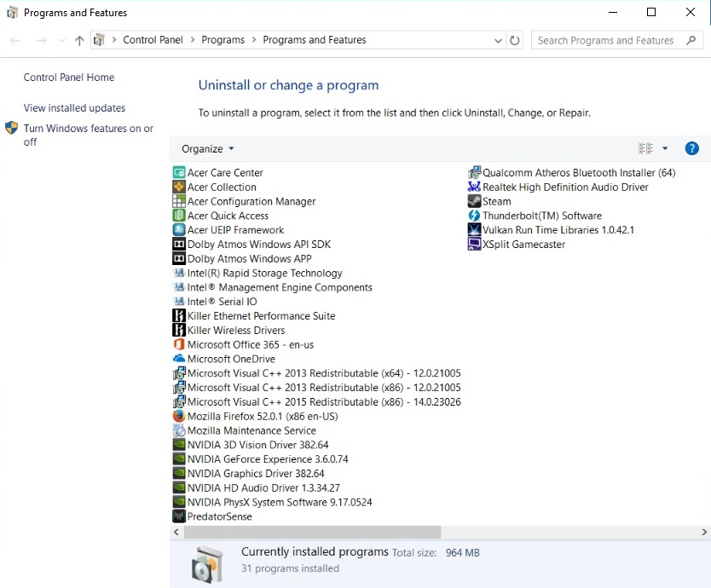Click the Thunderbolt(TM) Software icon
Viewport: 711px width, 588px height.
(x=475, y=216)
